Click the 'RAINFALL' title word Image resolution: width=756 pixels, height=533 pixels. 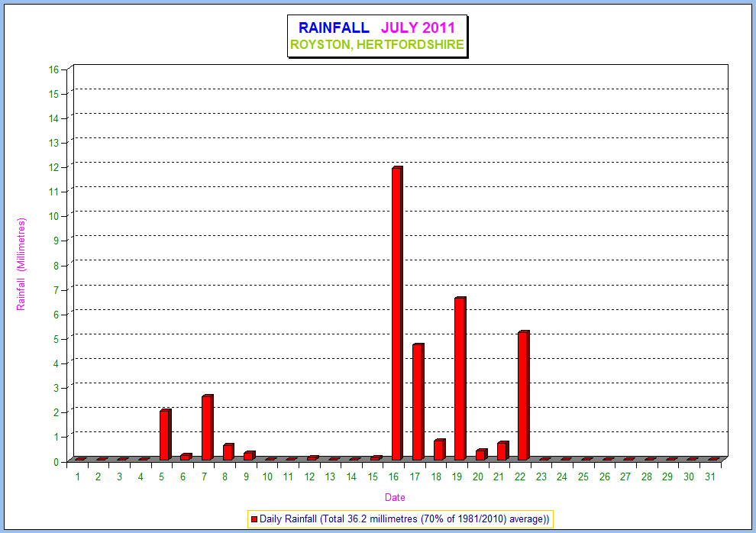click(x=334, y=27)
